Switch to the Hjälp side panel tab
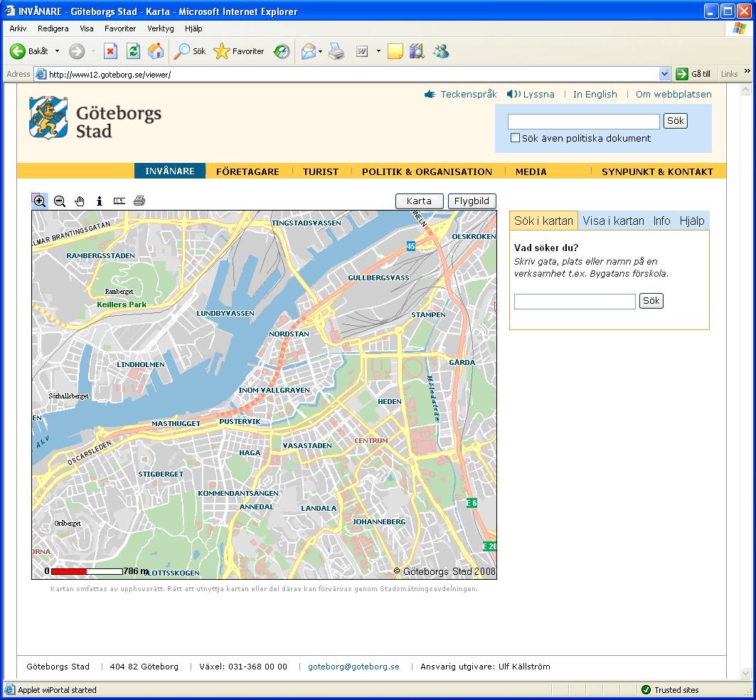Image resolution: width=756 pixels, height=700 pixels. coord(692,221)
